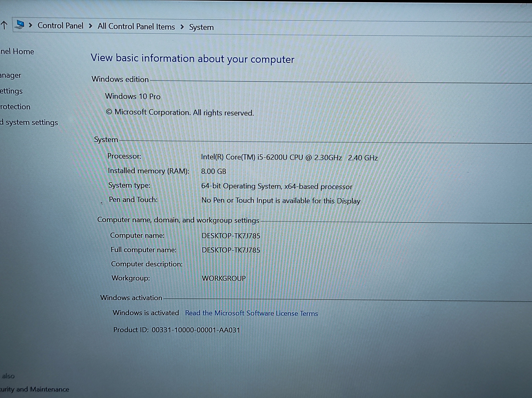532x398 pixels.
Task: Open Advanced system settings link
Action: [29, 122]
